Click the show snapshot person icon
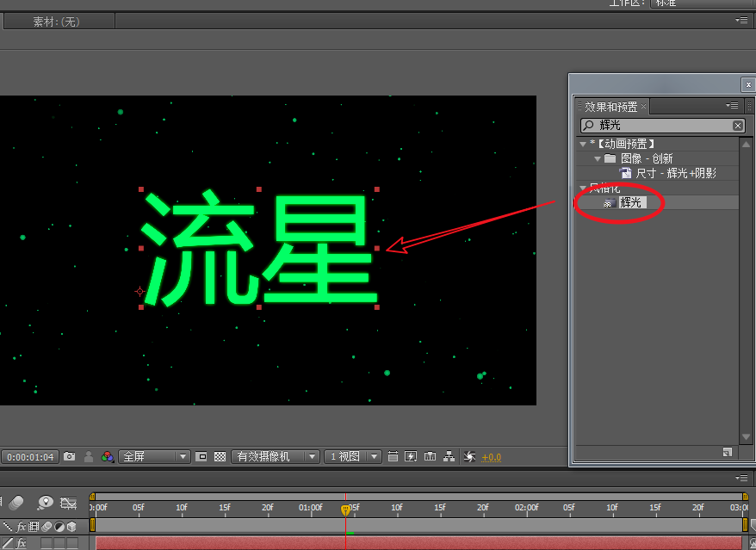The width and height of the screenshot is (756, 550). tap(89, 456)
